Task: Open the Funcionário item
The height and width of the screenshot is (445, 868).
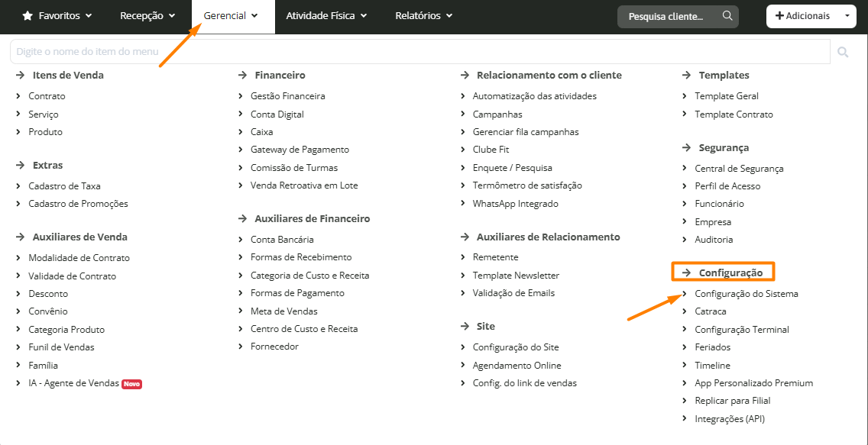Action: (719, 204)
